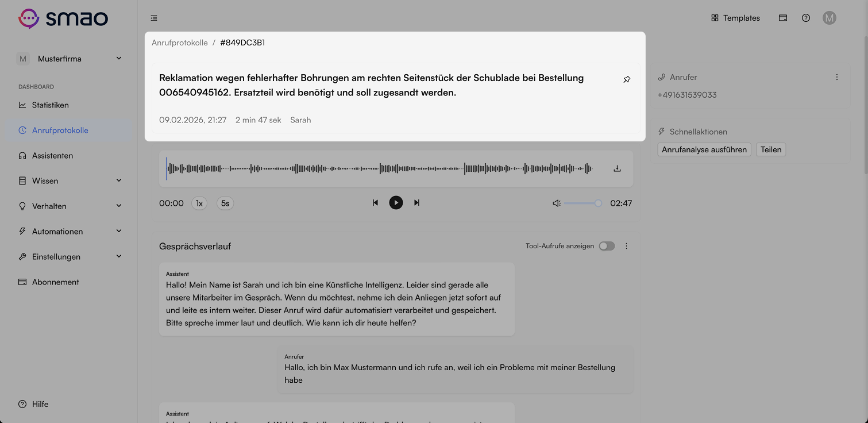
Task: Click the total time 02:47
Action: 621,203
